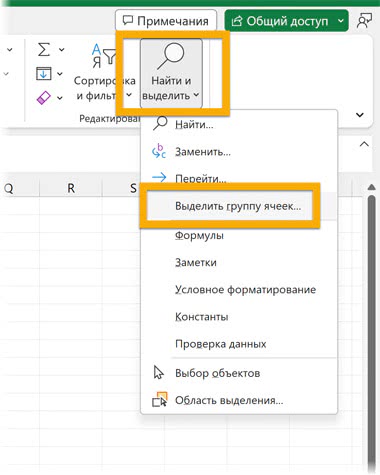Collapse the ribbon with bottom chevron

[x=360, y=115]
